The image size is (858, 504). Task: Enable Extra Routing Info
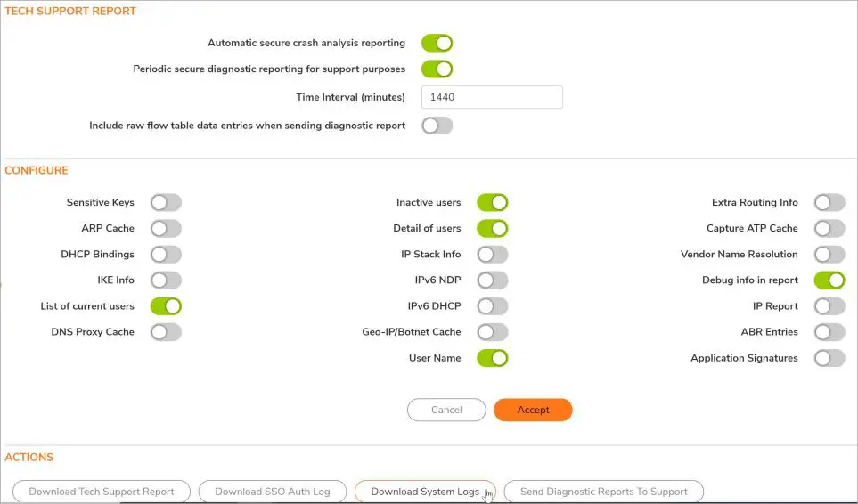pyautogui.click(x=829, y=203)
